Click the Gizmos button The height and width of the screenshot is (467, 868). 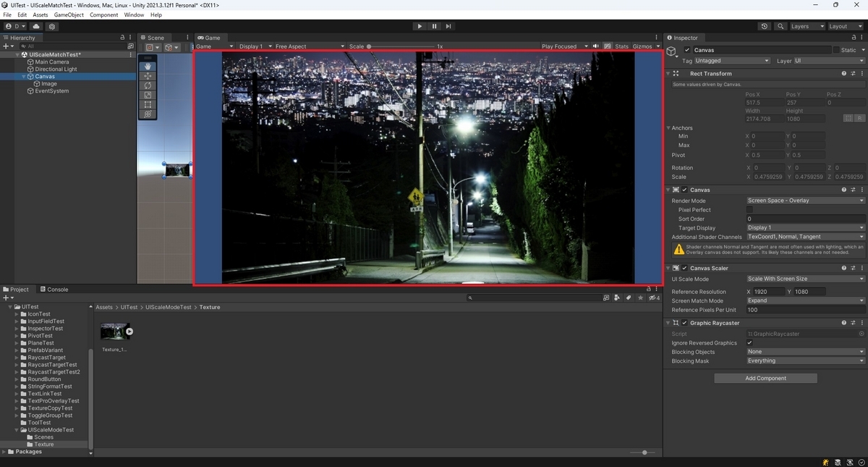click(x=642, y=46)
